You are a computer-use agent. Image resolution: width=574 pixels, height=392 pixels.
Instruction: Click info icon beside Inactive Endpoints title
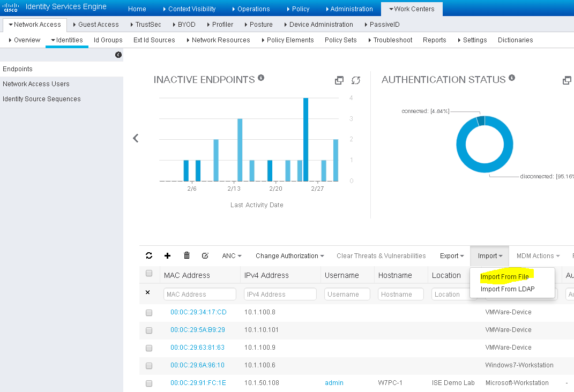tap(261, 78)
